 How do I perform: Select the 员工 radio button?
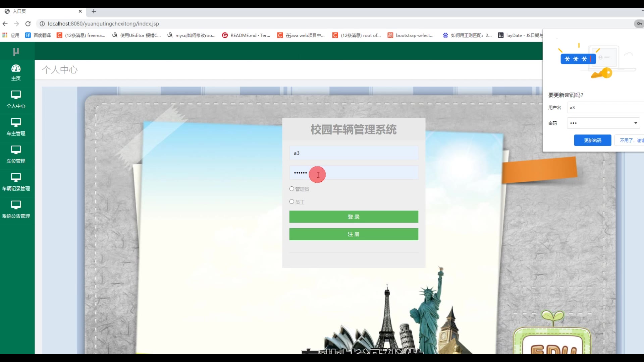point(292,201)
